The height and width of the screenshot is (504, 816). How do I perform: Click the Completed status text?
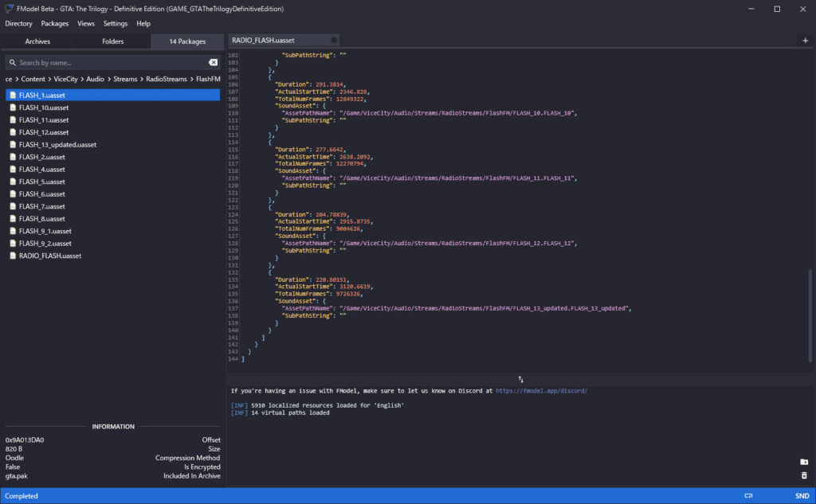click(22, 496)
